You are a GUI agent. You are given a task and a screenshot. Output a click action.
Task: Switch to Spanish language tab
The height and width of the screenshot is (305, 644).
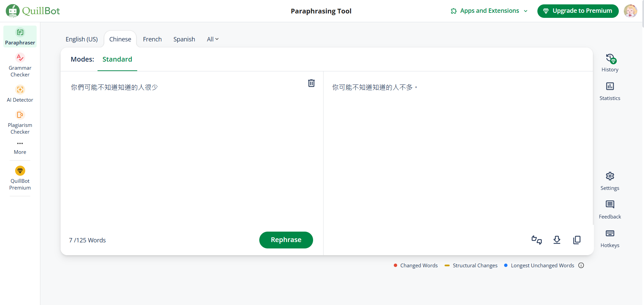(x=184, y=39)
